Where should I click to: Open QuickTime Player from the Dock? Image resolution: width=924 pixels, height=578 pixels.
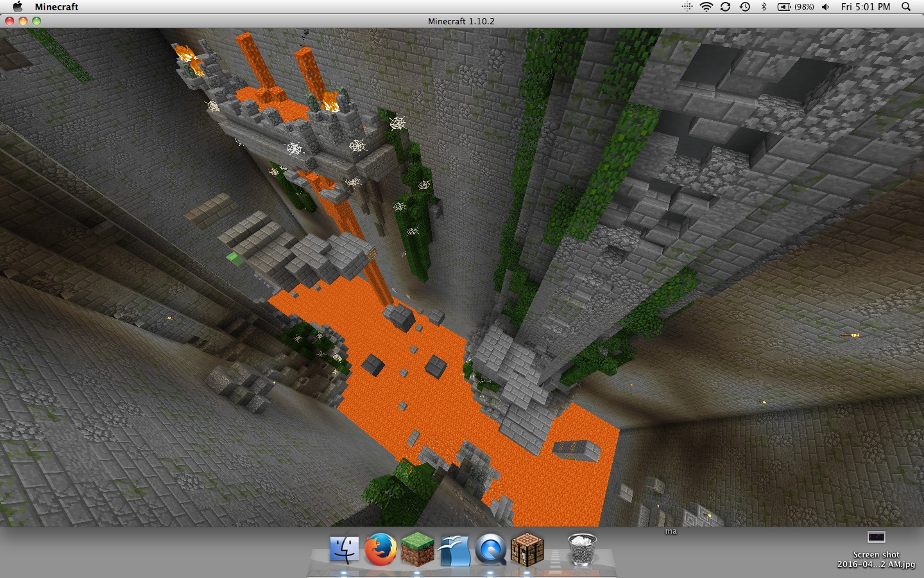(x=491, y=550)
